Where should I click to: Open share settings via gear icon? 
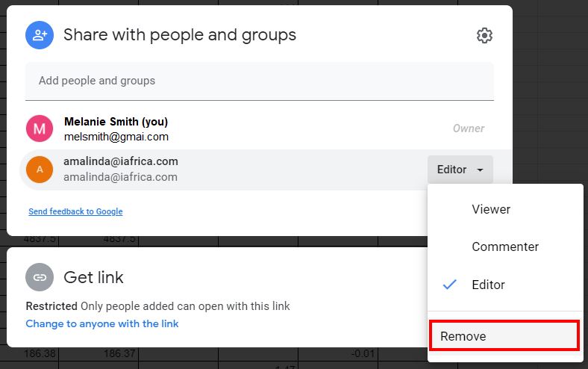[484, 35]
